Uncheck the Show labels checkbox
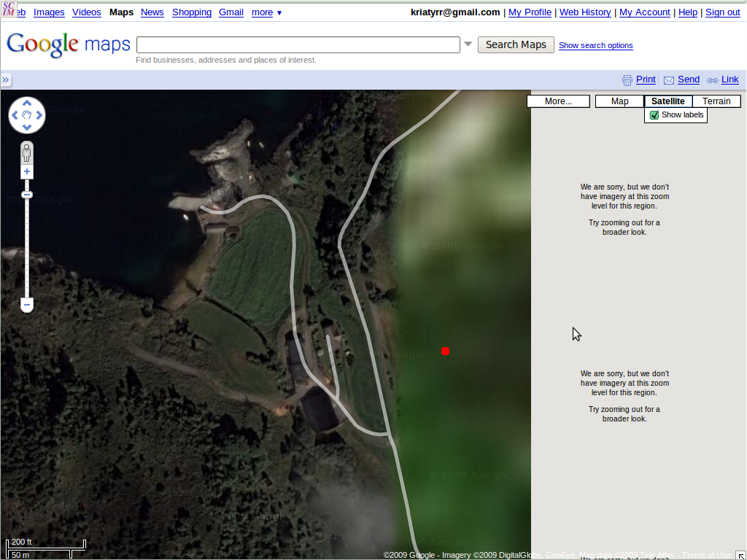Screen dimensions: 747x560 tap(654, 115)
